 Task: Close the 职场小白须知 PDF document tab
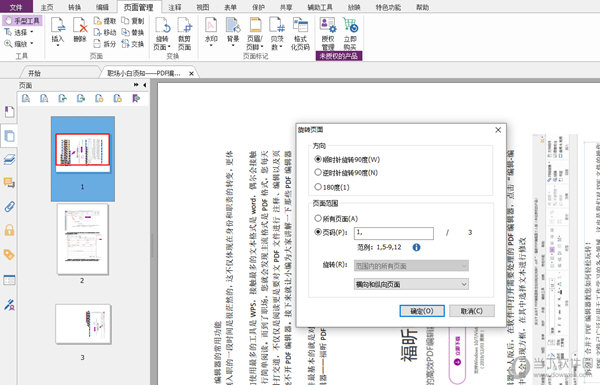191,73
